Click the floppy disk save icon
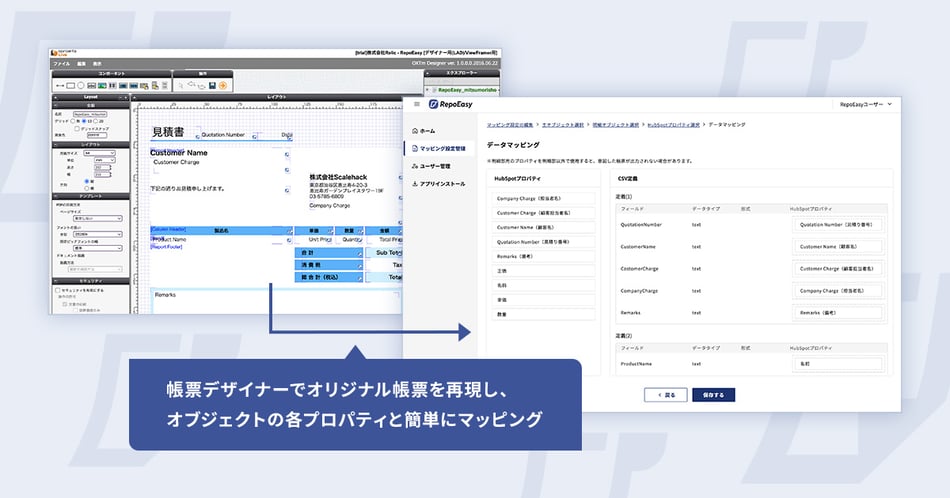Screen dimensions: 950x498 point(212,85)
